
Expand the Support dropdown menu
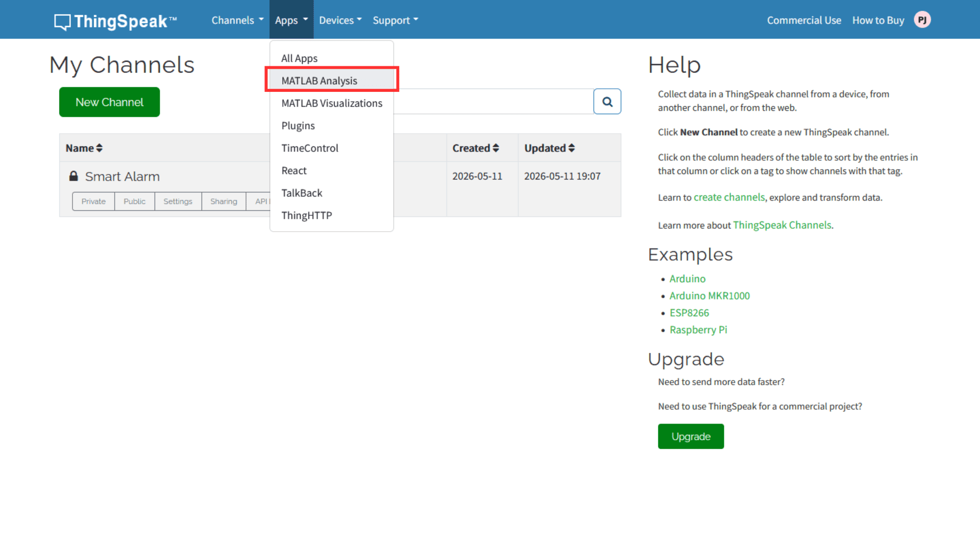coord(396,20)
